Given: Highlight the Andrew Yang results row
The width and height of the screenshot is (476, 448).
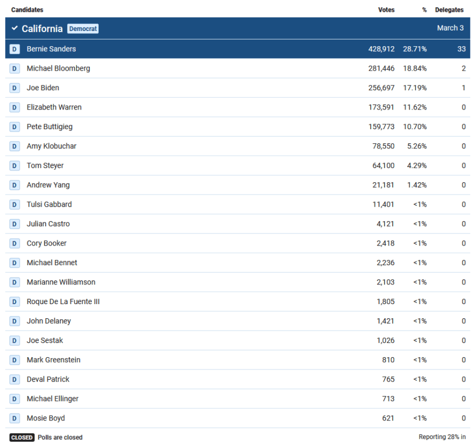Looking at the screenshot, I should [226, 185].
